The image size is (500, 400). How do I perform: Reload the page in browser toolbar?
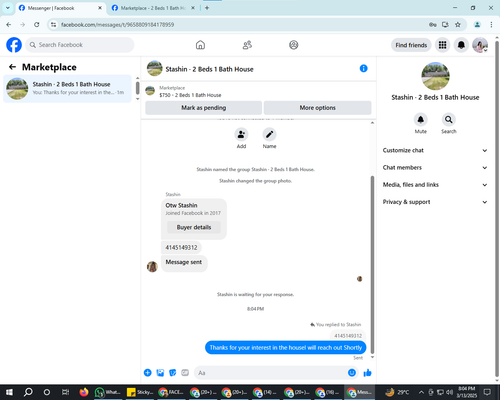pos(37,25)
